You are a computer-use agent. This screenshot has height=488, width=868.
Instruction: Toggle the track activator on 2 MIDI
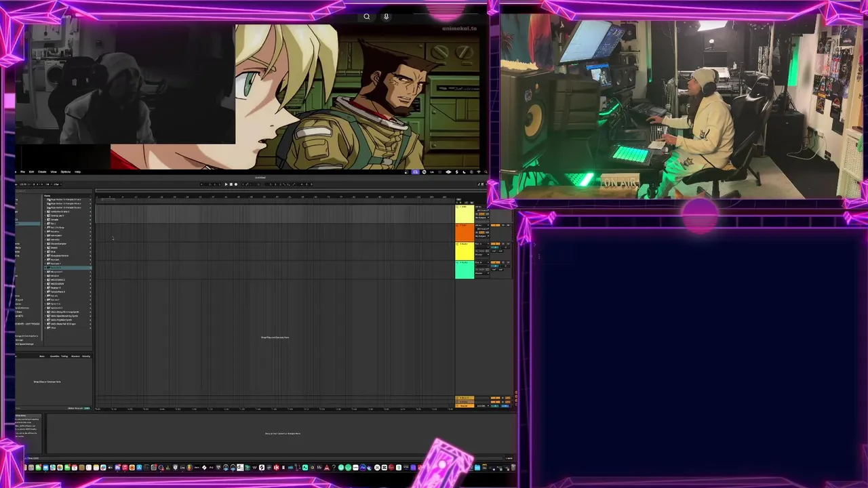click(496, 225)
